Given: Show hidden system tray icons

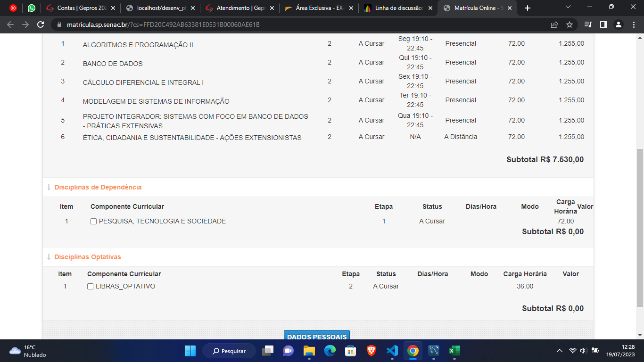Looking at the screenshot, I should pos(560,351).
